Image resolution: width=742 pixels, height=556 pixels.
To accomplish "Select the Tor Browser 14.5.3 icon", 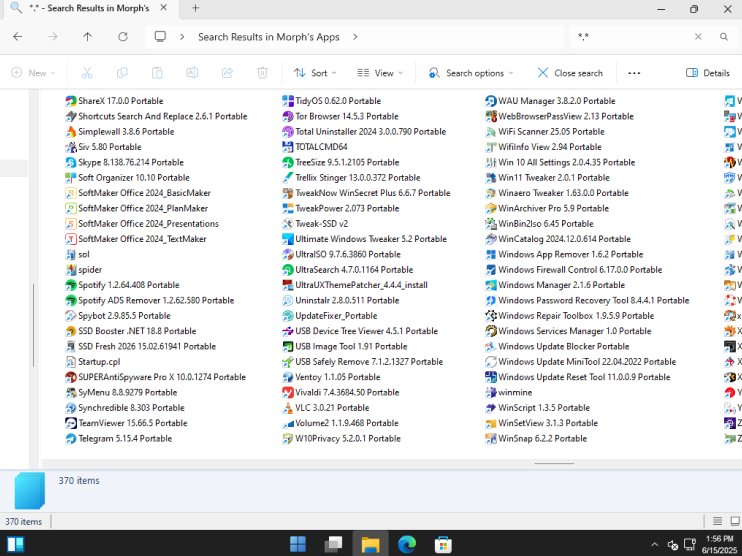I will pyautogui.click(x=288, y=116).
